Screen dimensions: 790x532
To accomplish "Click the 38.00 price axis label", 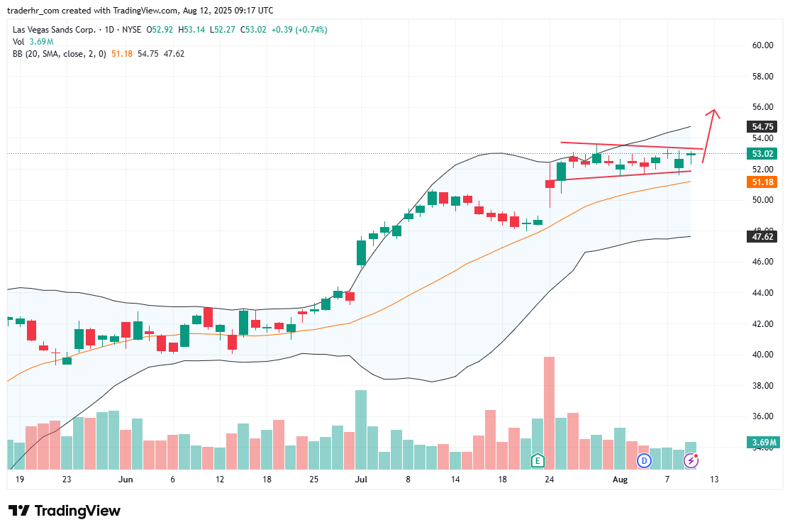I will coord(762,386).
